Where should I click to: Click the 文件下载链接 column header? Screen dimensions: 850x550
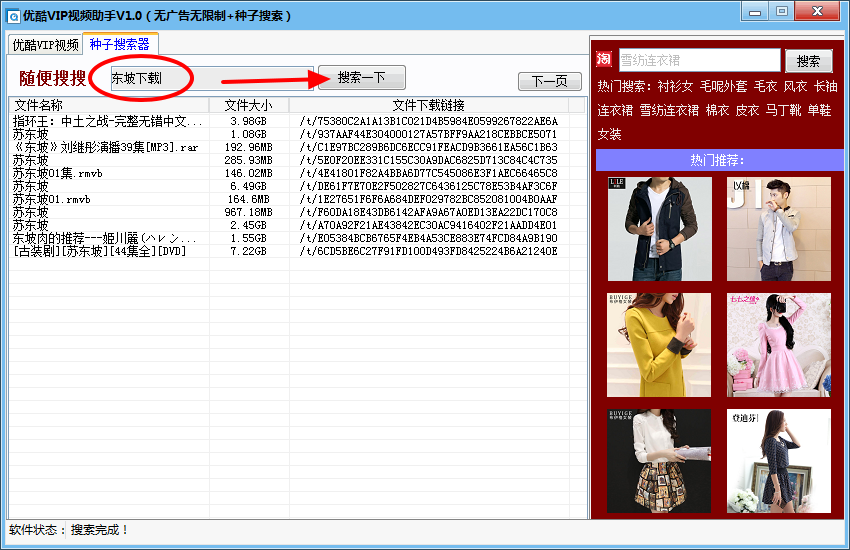pyautogui.click(x=429, y=105)
